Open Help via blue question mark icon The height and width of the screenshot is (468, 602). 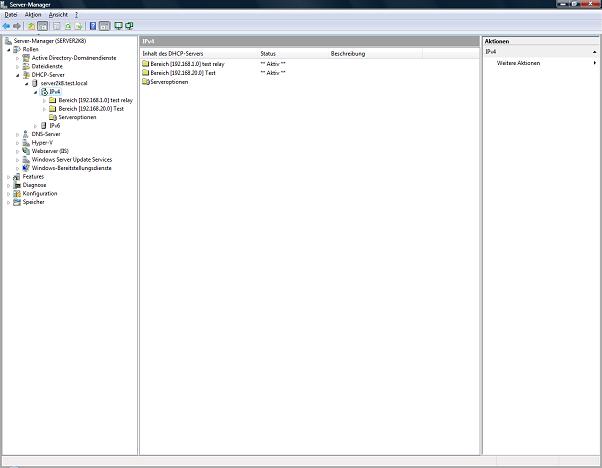[93, 26]
